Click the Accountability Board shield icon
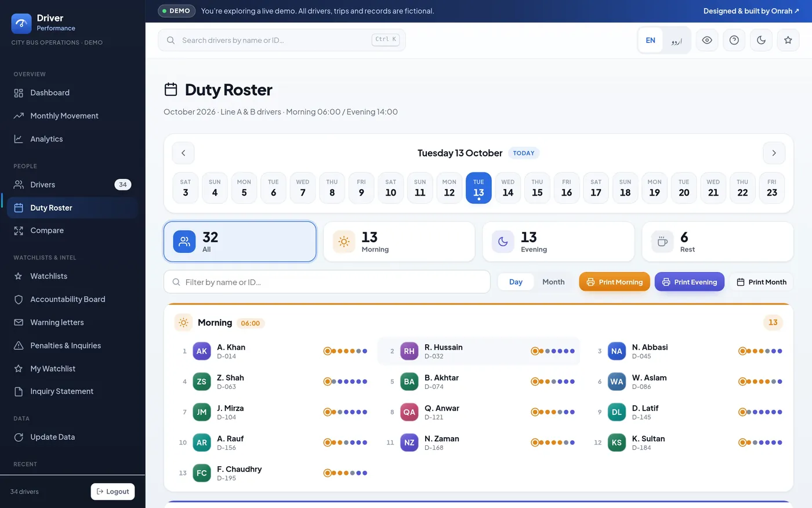This screenshot has width=812, height=508. (x=19, y=300)
